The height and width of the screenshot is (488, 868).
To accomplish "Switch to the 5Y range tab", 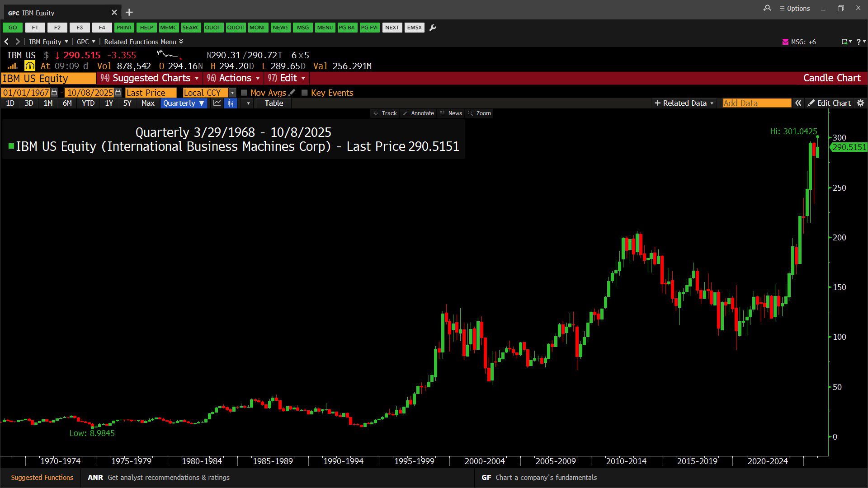I will point(127,103).
